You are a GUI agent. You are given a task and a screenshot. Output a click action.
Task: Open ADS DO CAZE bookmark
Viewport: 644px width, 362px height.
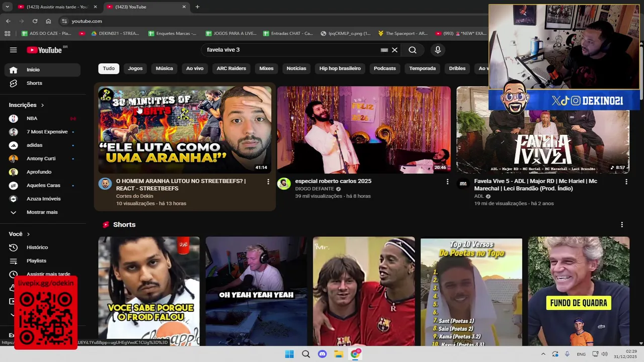46,34
